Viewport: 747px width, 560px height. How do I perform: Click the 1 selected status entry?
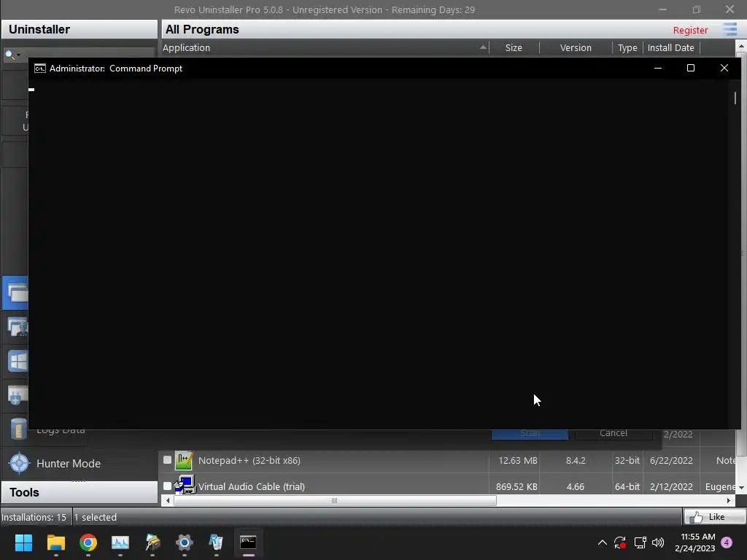click(x=96, y=517)
